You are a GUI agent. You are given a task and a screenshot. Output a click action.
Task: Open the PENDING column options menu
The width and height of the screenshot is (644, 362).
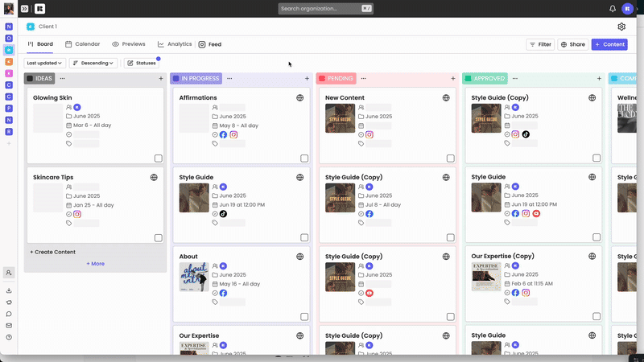tap(364, 78)
